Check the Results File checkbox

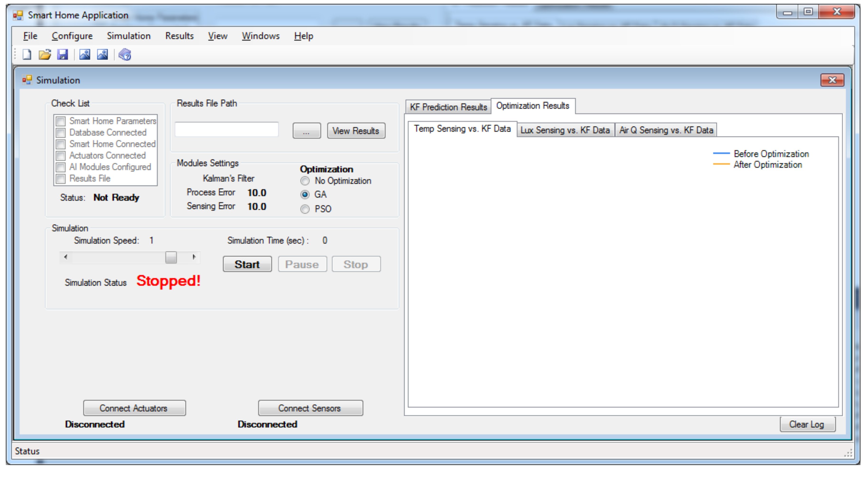point(61,178)
